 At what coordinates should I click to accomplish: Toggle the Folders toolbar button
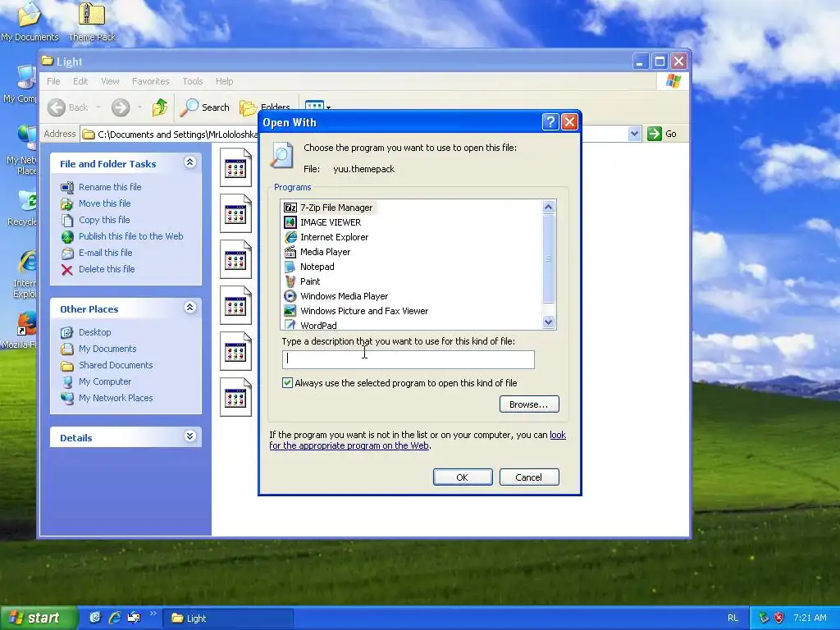click(x=264, y=107)
